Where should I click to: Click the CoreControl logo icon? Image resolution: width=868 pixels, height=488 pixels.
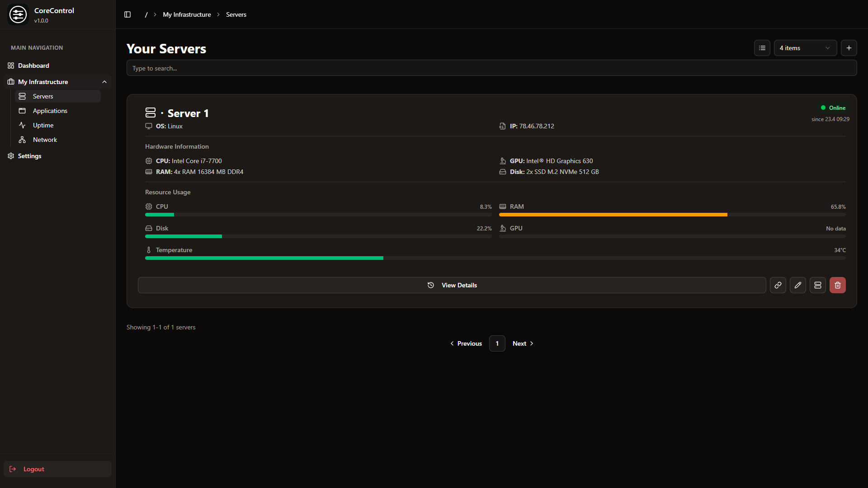click(18, 14)
